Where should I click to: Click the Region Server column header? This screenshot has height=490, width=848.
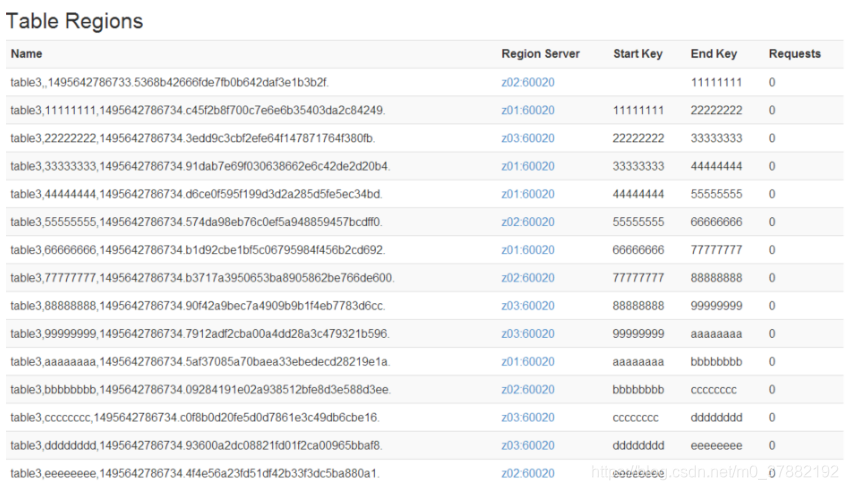(540, 54)
